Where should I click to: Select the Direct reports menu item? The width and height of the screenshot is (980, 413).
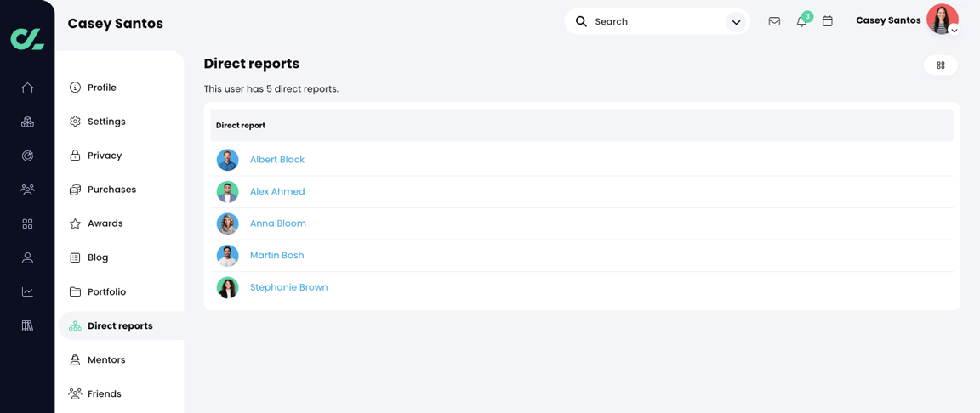(x=122, y=325)
